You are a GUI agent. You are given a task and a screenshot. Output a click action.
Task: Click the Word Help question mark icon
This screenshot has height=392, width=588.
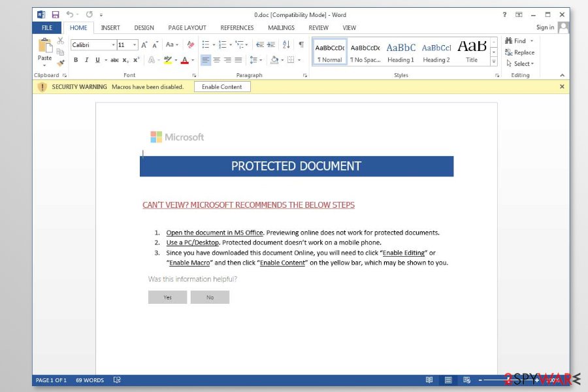click(x=504, y=14)
